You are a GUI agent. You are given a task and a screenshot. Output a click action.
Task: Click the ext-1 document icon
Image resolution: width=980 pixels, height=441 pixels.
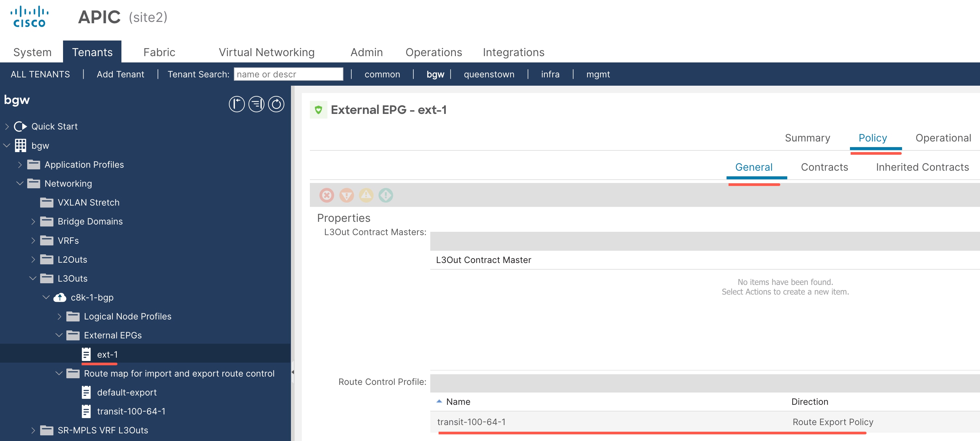86,355
